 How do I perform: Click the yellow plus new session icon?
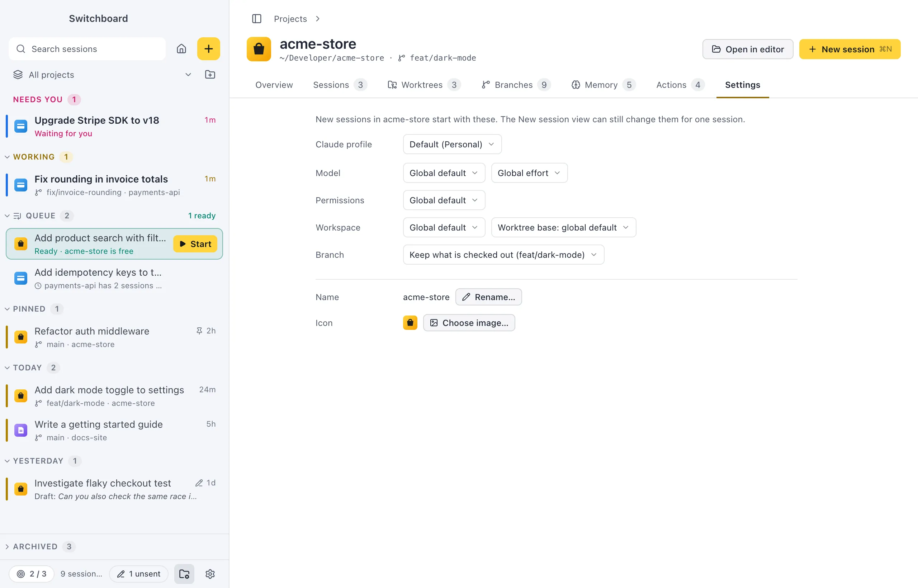tap(208, 49)
